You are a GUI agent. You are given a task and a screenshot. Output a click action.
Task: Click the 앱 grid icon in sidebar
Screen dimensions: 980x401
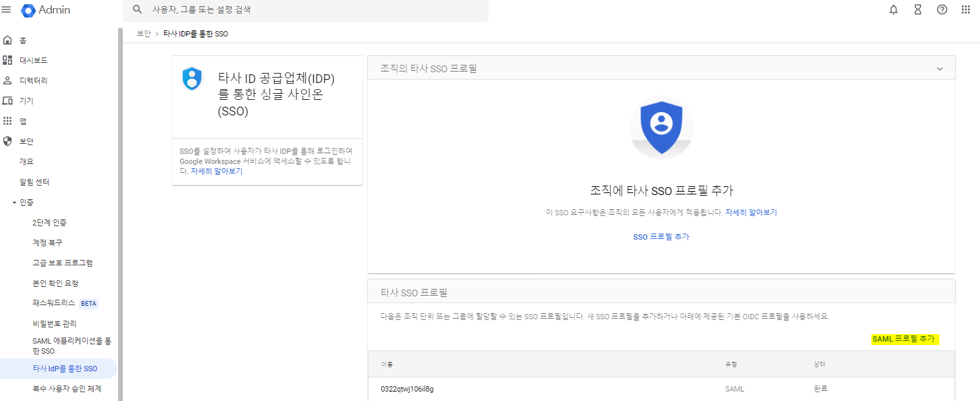click(7, 121)
